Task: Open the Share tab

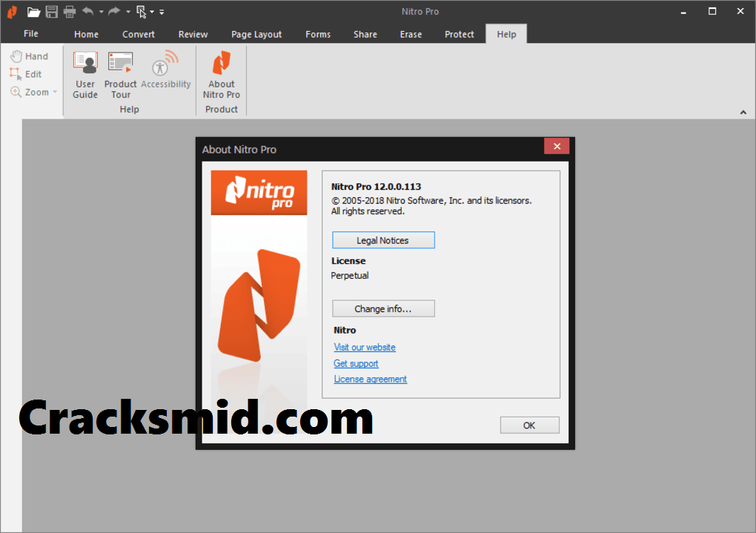Action: pyautogui.click(x=365, y=34)
